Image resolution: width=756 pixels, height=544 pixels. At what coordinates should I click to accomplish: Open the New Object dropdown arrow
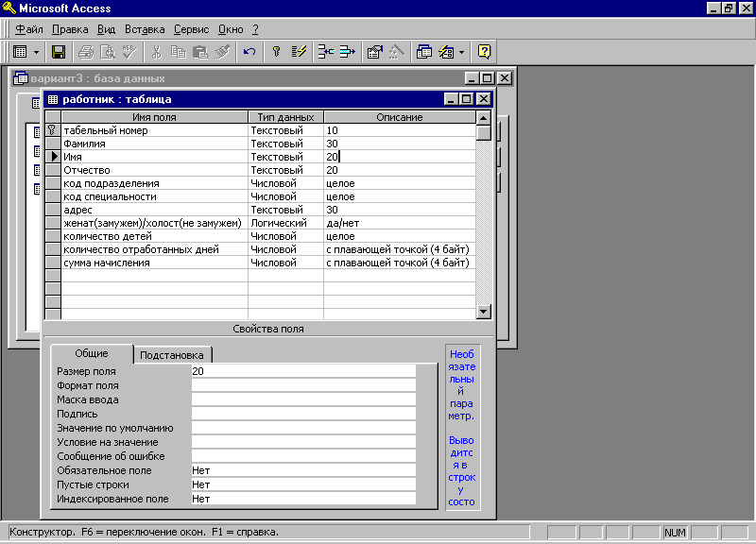pos(461,52)
